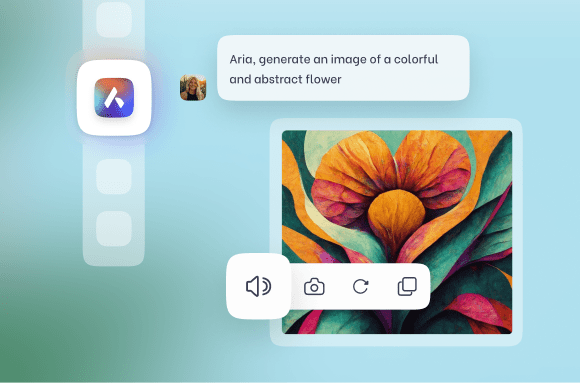Viewport: 580px width, 383px height.
Task: Click the regenerate refresh arrow icon
Action: (x=361, y=286)
